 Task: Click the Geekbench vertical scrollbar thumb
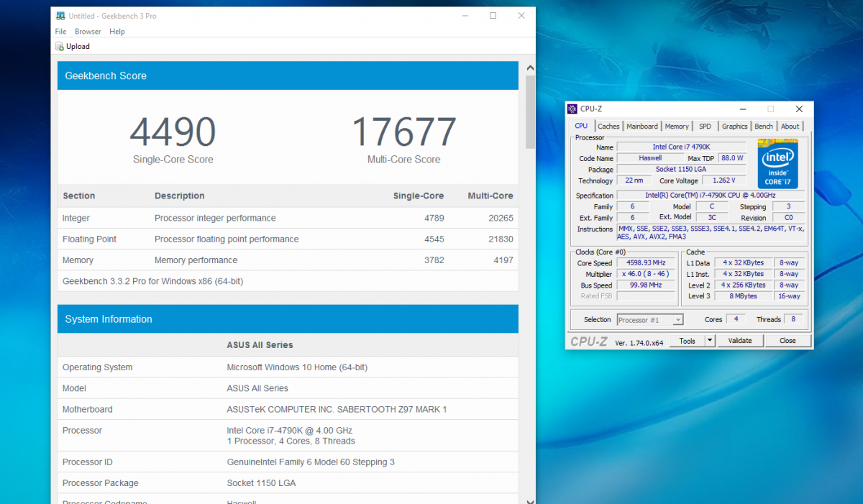(530, 111)
